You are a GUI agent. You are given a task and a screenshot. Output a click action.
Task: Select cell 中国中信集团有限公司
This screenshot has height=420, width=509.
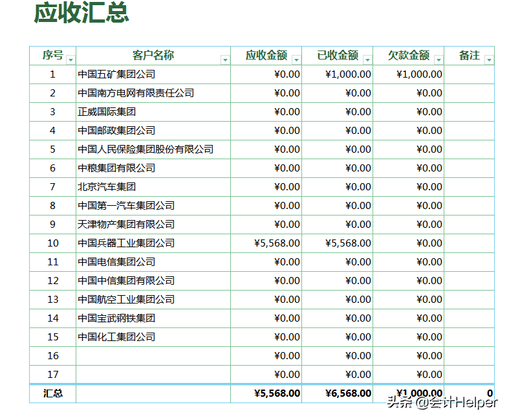pos(153,281)
